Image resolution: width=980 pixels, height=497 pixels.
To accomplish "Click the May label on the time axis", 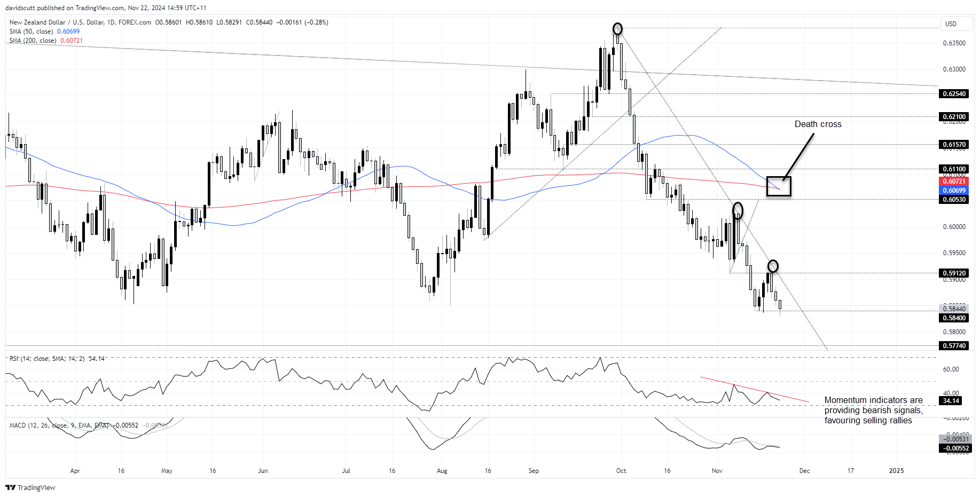I will (x=167, y=471).
